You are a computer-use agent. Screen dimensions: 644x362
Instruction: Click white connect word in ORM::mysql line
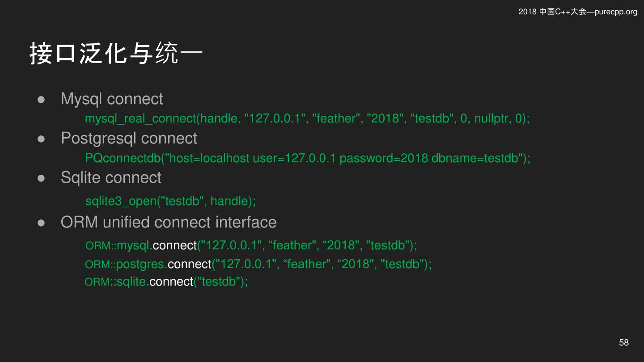click(x=175, y=245)
